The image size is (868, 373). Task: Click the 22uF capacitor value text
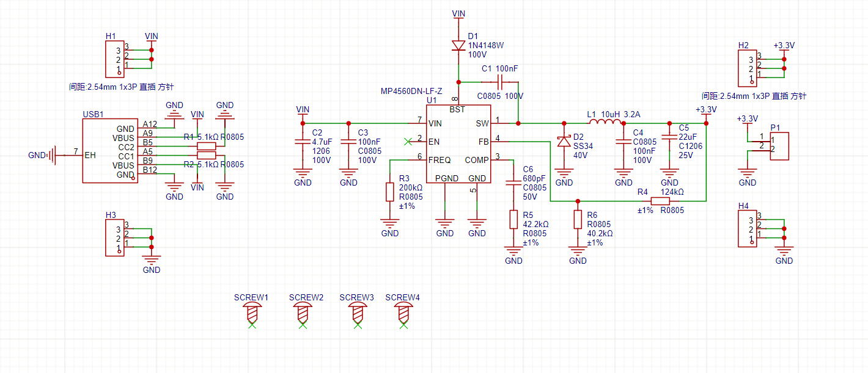[688, 137]
